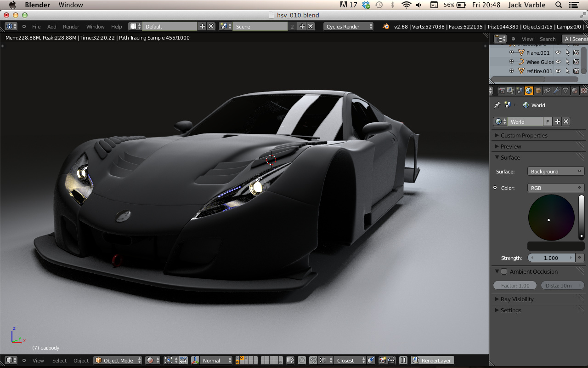
Task: Toggle the snap magnet icon
Action: tap(313, 361)
